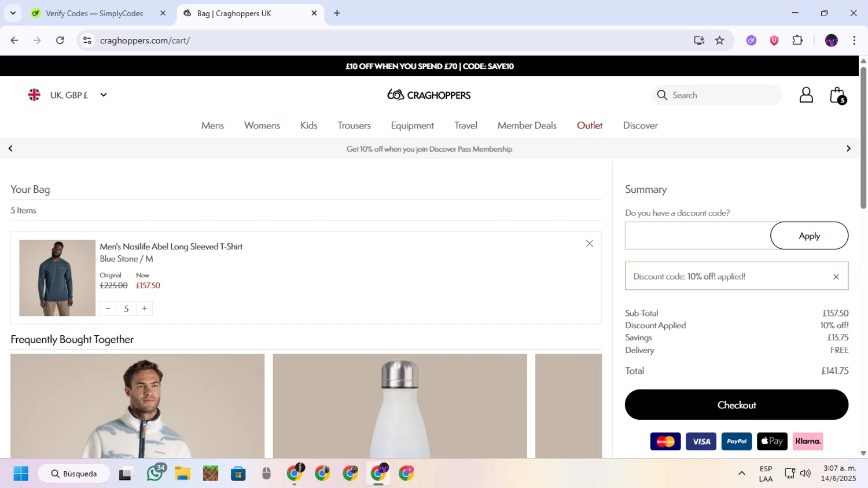Open File Explorer from the taskbar
The height and width of the screenshot is (488, 868).
point(183,474)
